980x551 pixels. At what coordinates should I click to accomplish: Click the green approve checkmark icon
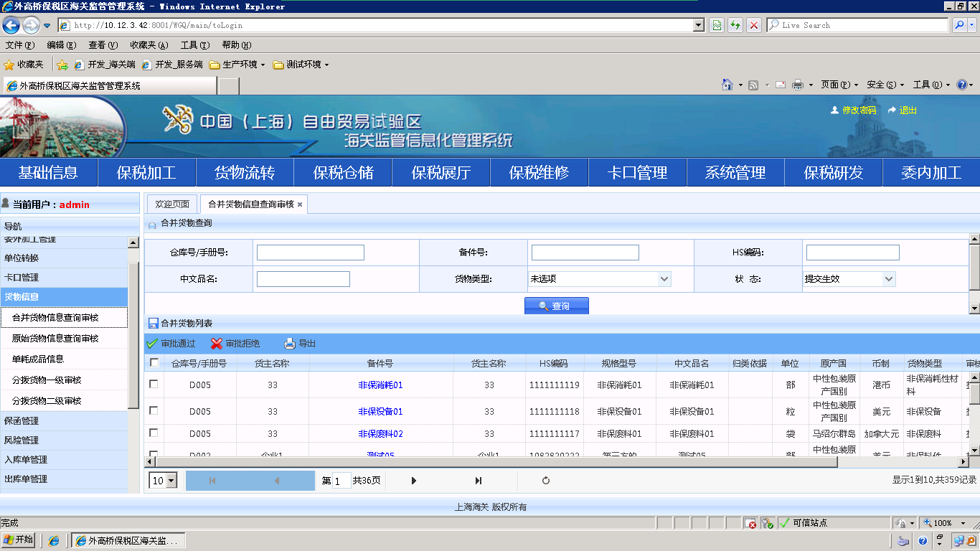[x=152, y=344]
